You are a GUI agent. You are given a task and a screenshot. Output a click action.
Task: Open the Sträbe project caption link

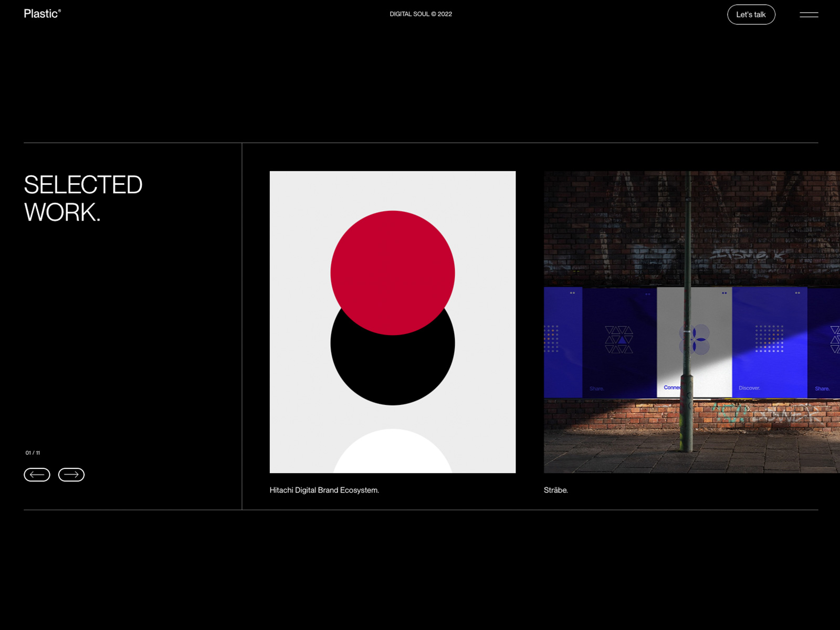click(555, 490)
